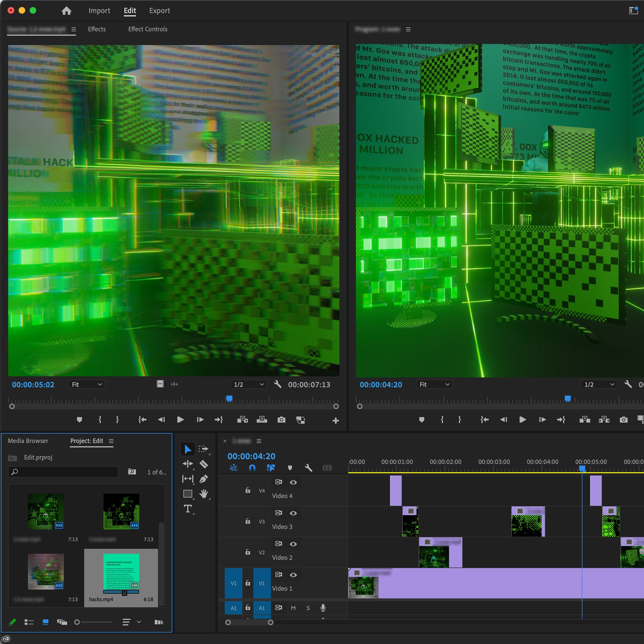Select the Slip tool
The image size is (644, 644).
pyautogui.click(x=188, y=479)
